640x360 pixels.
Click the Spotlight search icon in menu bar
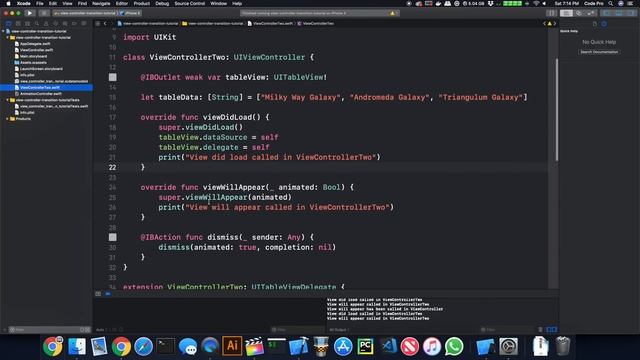pos(611,3)
